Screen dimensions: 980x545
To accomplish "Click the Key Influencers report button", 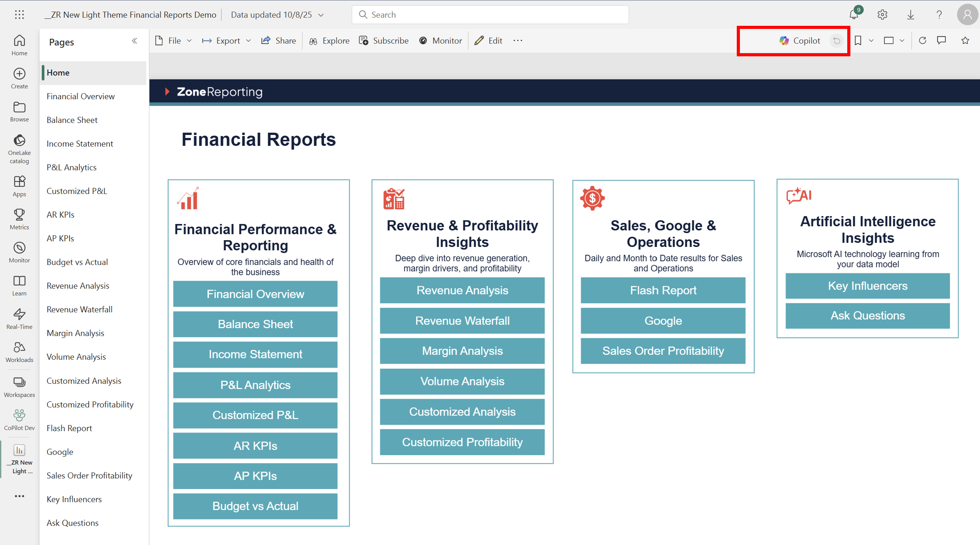I will (x=868, y=286).
